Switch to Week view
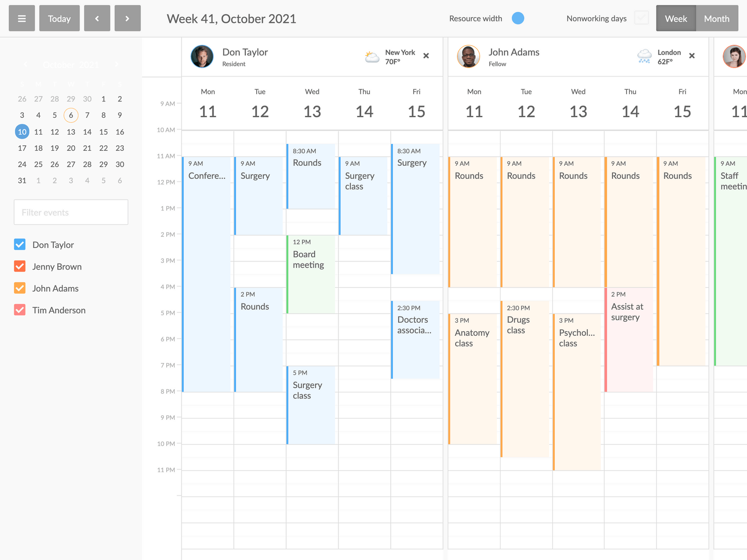 (x=676, y=18)
